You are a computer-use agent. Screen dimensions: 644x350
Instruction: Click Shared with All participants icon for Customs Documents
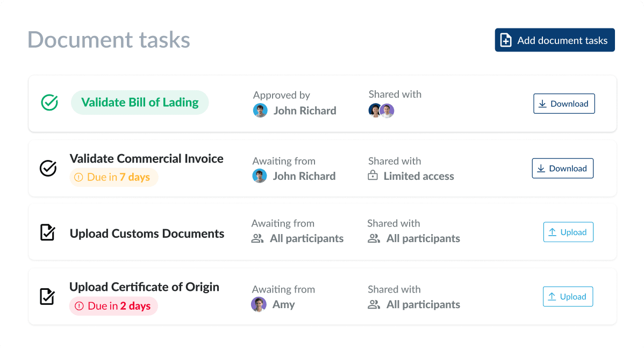[374, 238]
